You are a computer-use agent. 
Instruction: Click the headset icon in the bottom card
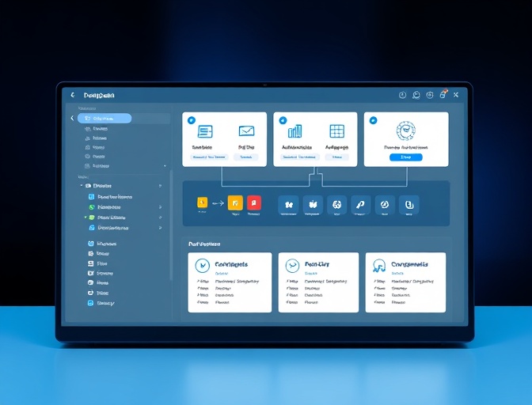pos(379,266)
